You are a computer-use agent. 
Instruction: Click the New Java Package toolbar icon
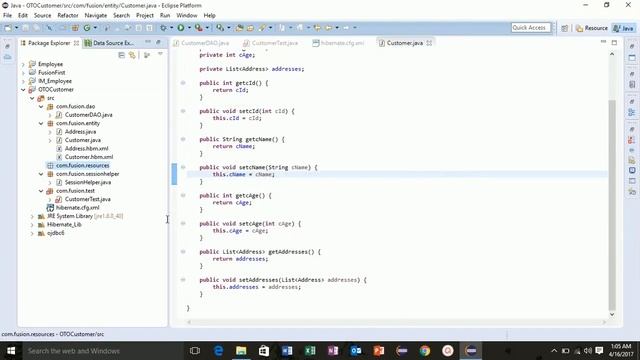click(75, 28)
